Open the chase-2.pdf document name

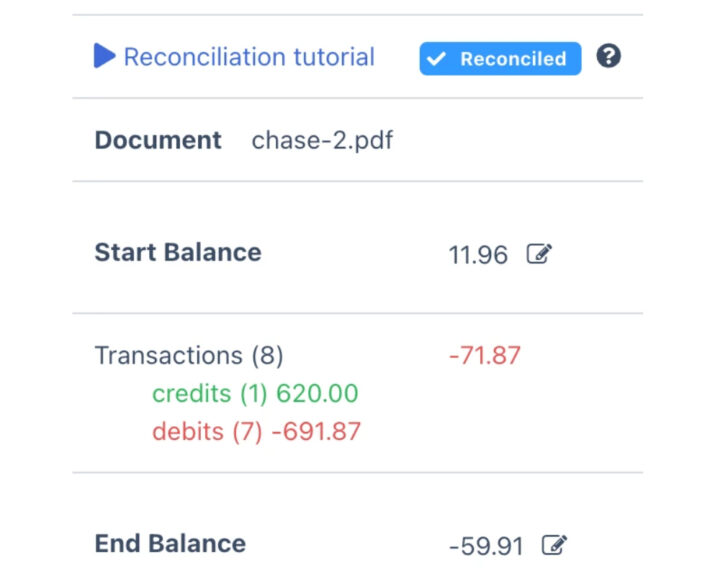[322, 140]
